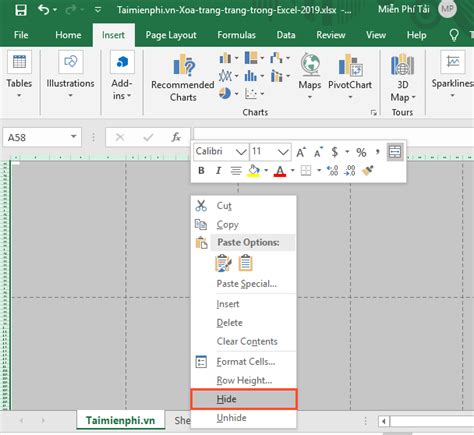Toggle Bold in the mini toolbar

201,170
